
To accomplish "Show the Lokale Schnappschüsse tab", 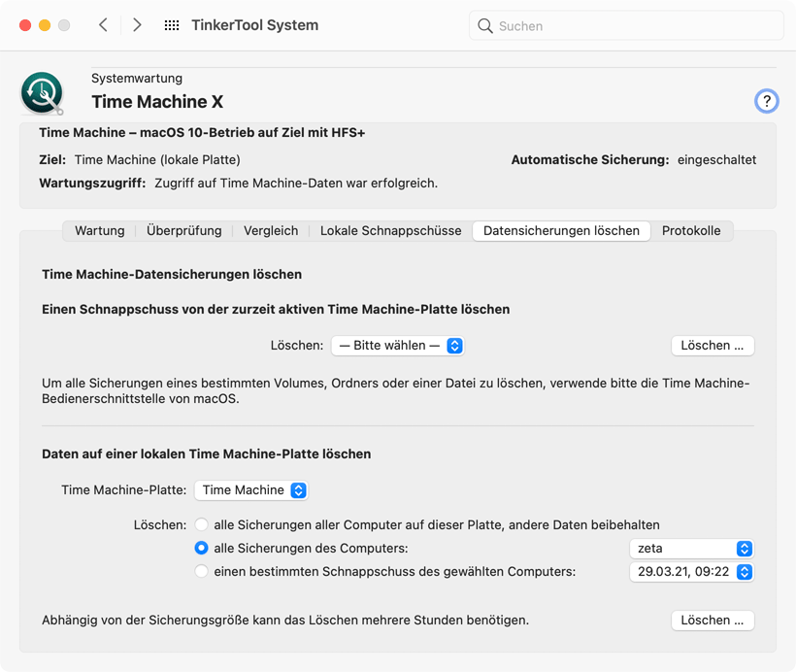I will click(390, 230).
